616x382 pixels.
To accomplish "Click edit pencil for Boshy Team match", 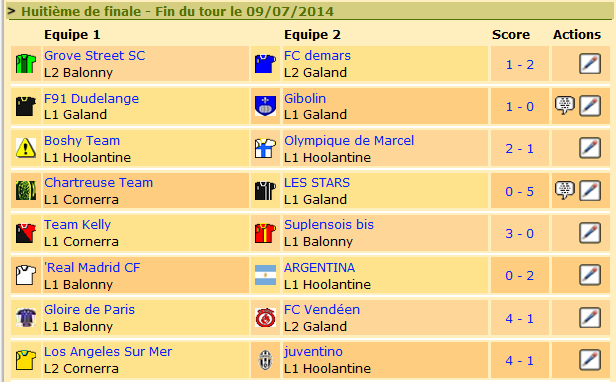I will pos(590,148).
